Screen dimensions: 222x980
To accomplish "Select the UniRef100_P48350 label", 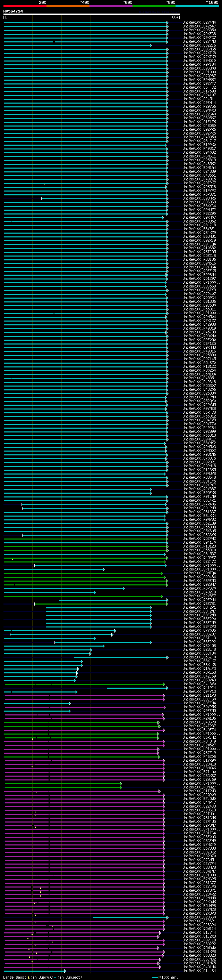I will click(199, 137).
